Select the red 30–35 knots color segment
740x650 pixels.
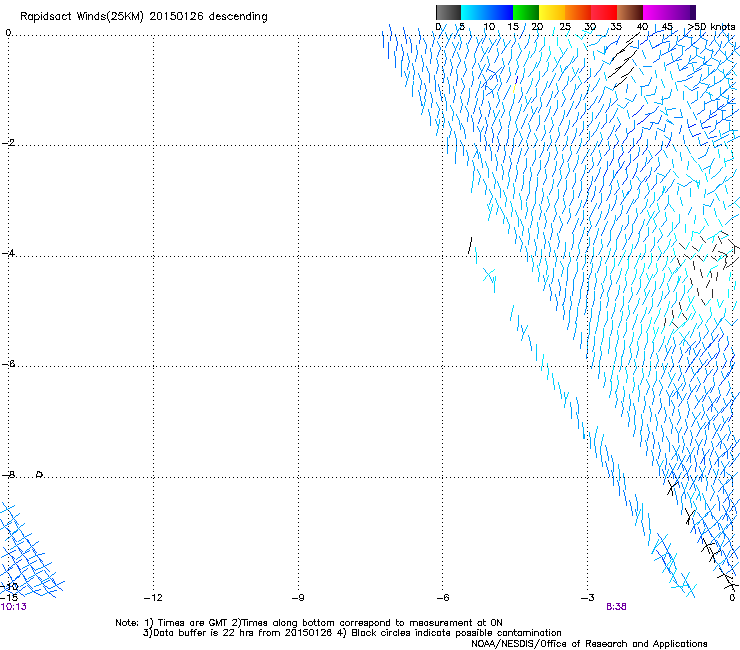click(x=604, y=12)
